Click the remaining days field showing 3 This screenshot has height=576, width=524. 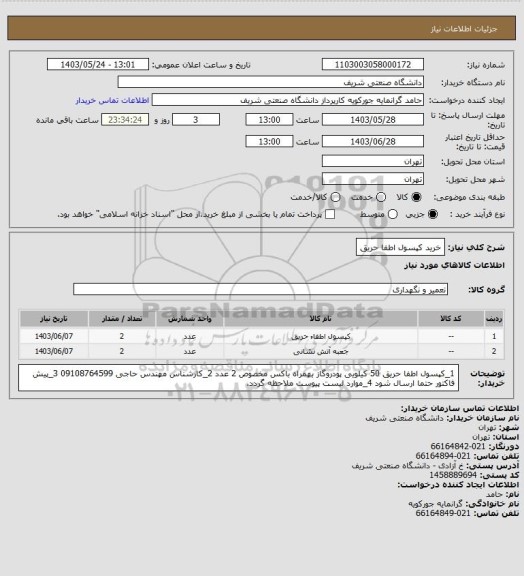point(196,120)
